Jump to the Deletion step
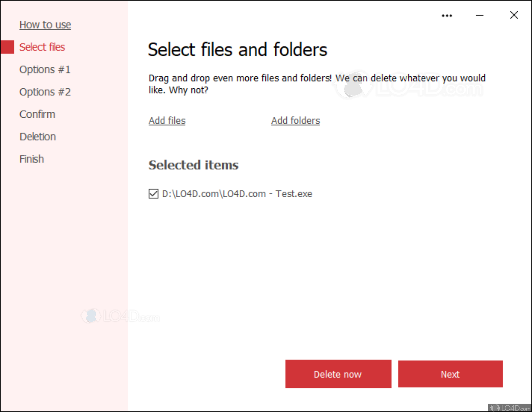Viewport: 532px width, 412px height. click(x=38, y=136)
